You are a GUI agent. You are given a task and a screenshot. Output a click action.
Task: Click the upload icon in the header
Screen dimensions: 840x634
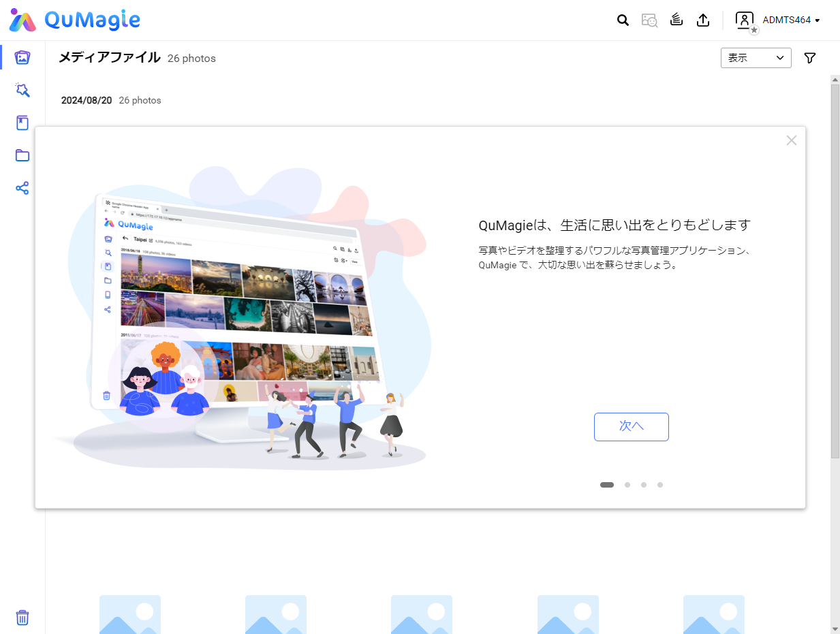pyautogui.click(x=703, y=20)
